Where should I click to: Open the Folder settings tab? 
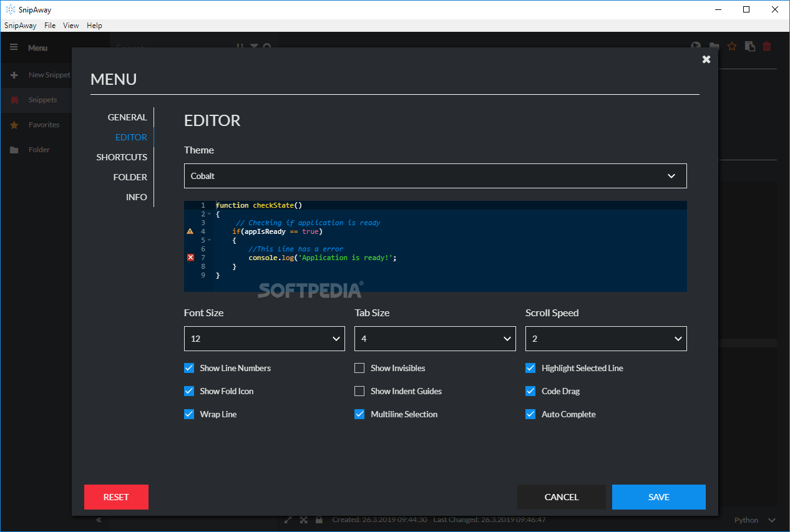(130, 177)
